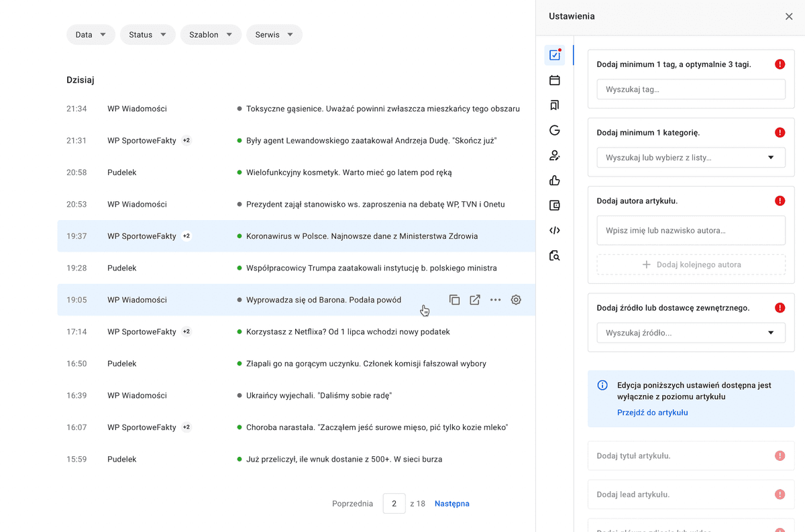Click the info icon in the blue notice
Image resolution: width=805 pixels, height=532 pixels.
602,385
